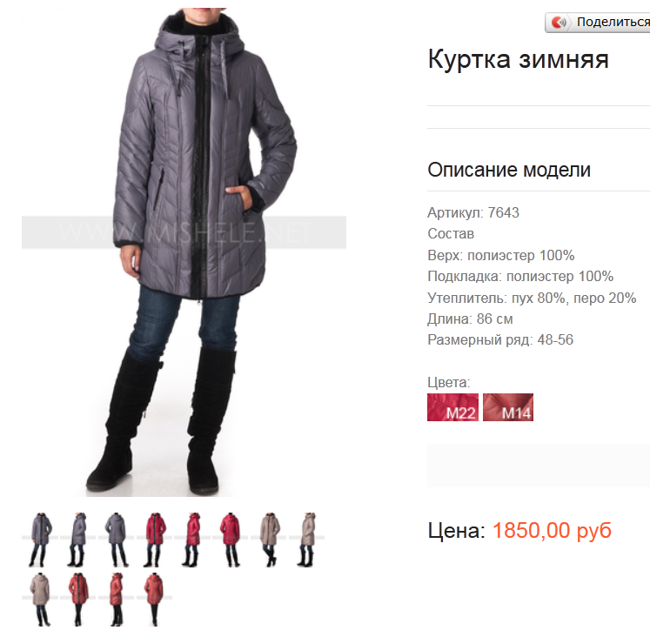Click the Описание модели heading

click(x=509, y=170)
